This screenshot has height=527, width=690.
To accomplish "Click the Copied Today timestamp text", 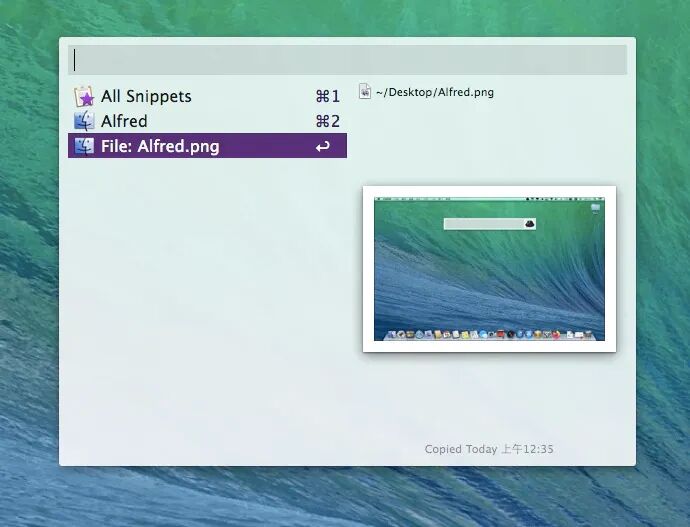I will [489, 449].
